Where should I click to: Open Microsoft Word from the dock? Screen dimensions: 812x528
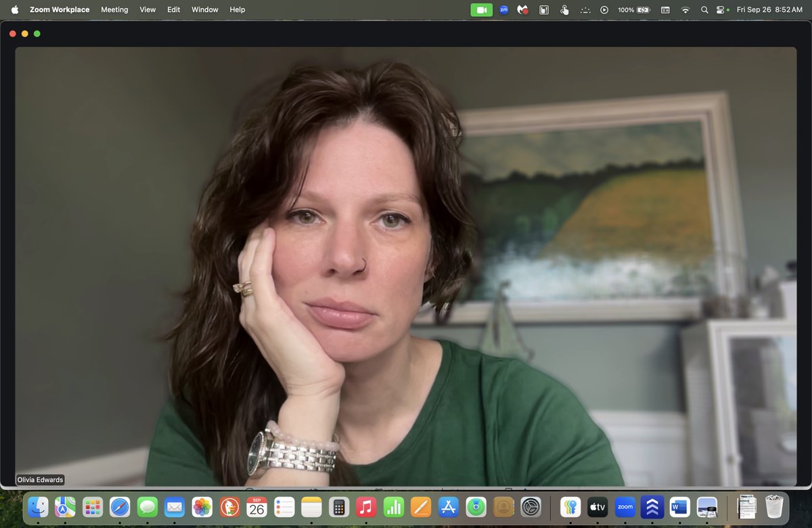click(679, 506)
